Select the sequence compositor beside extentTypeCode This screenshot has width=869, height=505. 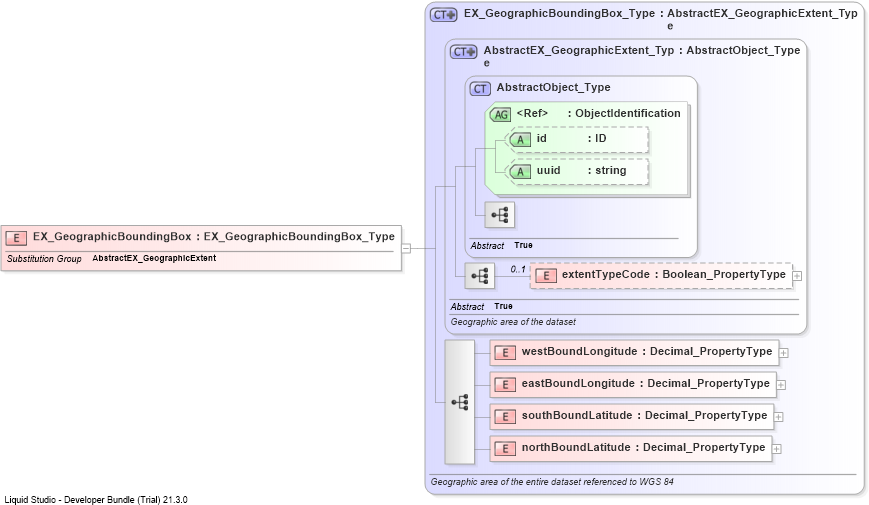click(479, 276)
